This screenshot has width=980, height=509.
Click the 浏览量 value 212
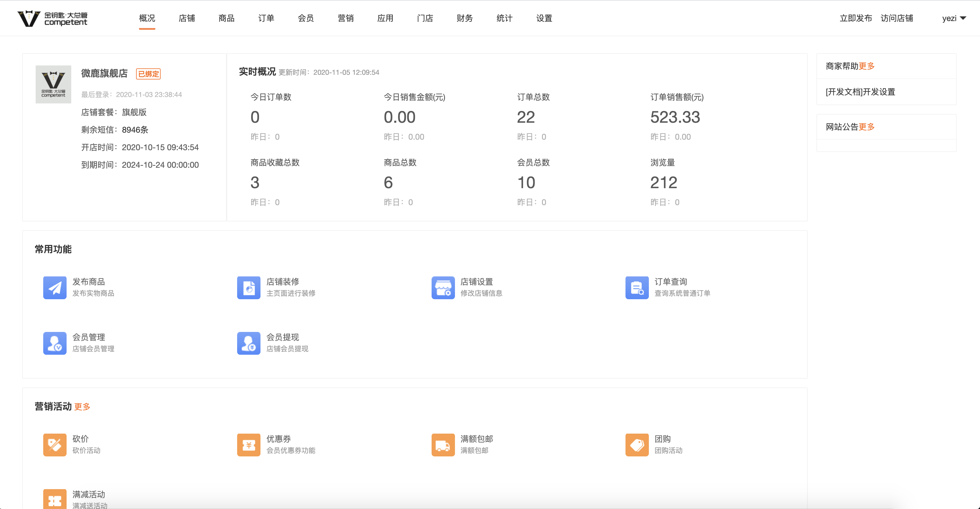point(664,183)
